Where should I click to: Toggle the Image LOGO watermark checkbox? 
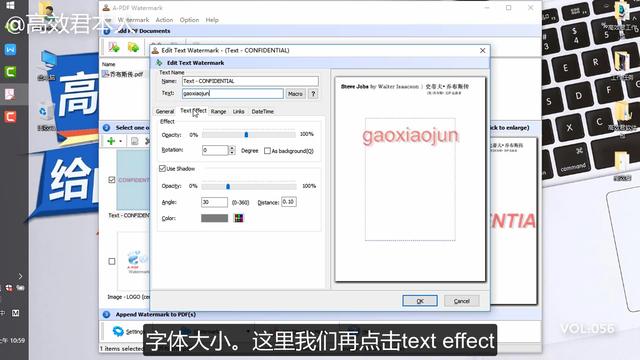click(x=112, y=261)
